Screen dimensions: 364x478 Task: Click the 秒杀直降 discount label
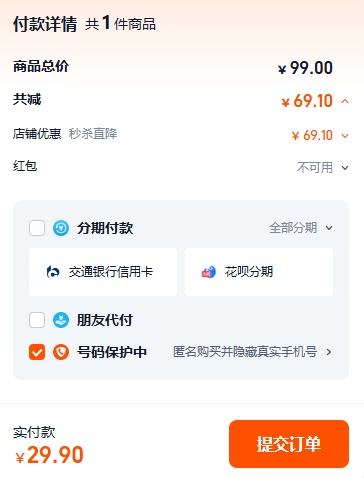[93, 134]
